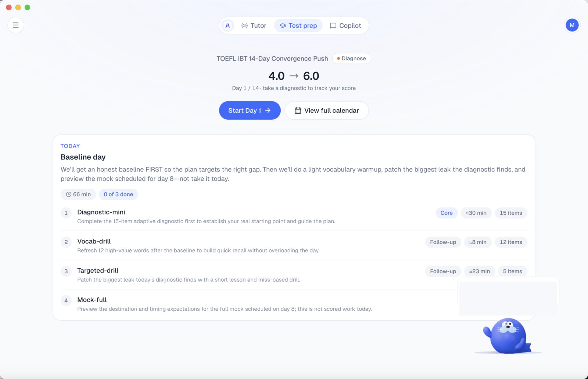The height and width of the screenshot is (379, 588).
Task: Click the Start Day 1 button
Action: click(x=250, y=111)
